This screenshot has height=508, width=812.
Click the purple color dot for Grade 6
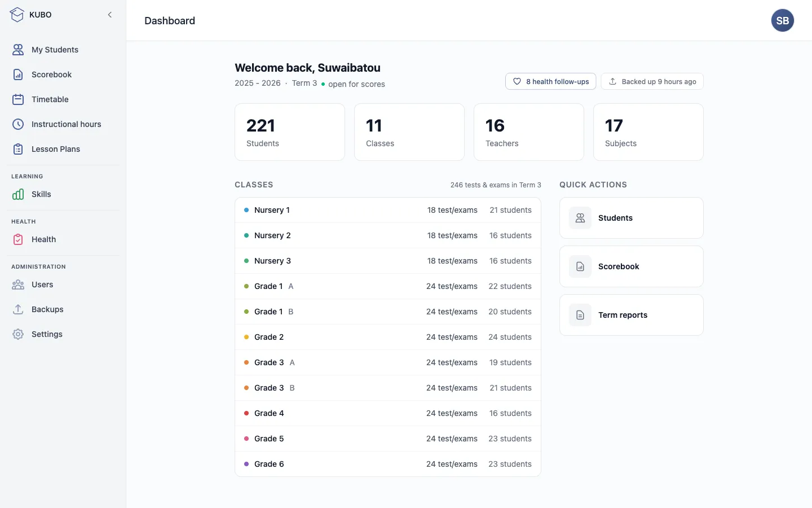(246, 464)
